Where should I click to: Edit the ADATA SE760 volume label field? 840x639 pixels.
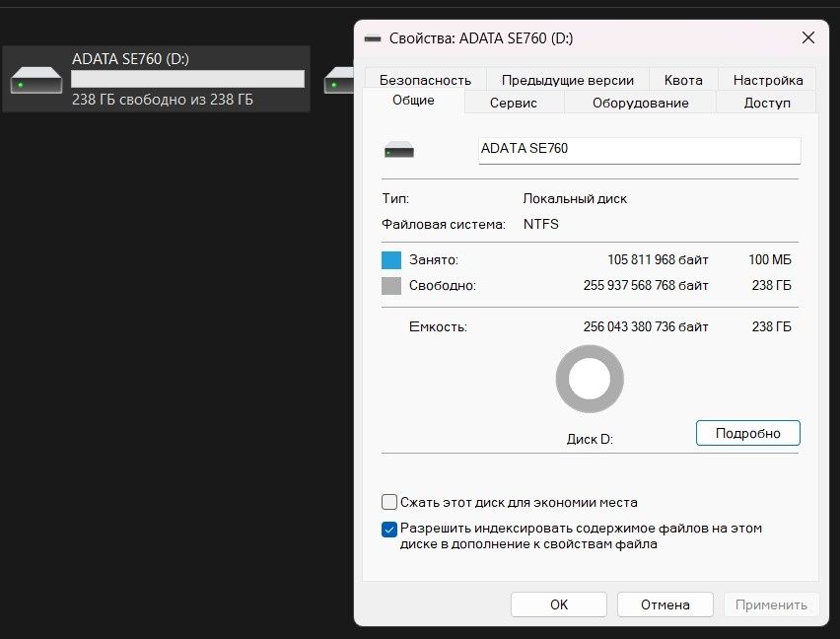pos(640,150)
